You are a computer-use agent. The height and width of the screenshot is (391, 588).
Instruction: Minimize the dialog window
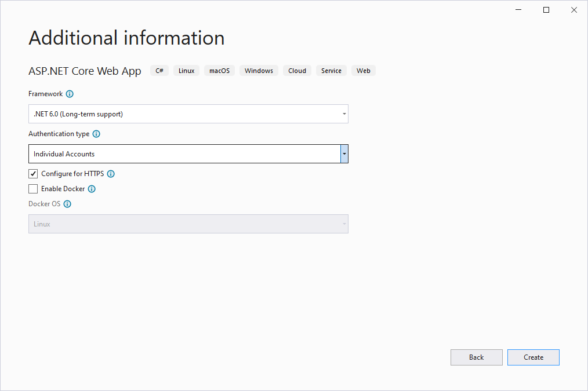coord(518,9)
